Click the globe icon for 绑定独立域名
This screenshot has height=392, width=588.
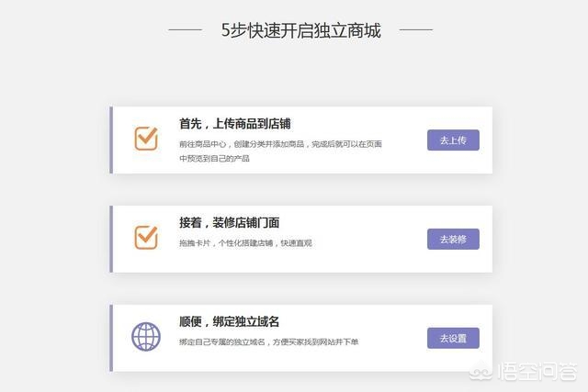(x=146, y=337)
